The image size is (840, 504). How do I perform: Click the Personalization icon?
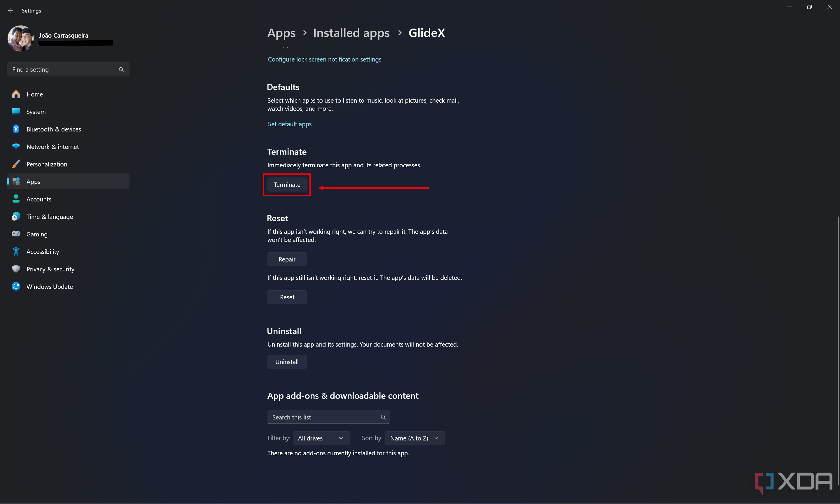click(17, 164)
